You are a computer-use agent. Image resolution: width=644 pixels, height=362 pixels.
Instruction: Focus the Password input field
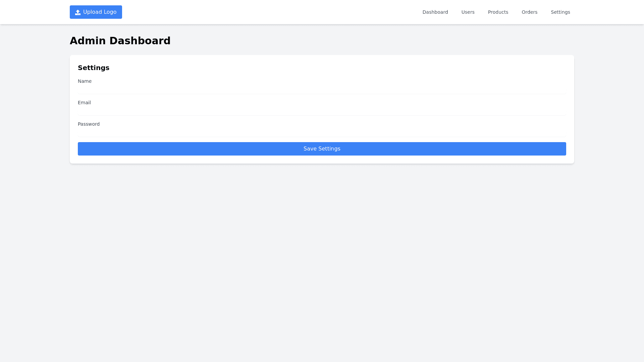tap(322, 133)
